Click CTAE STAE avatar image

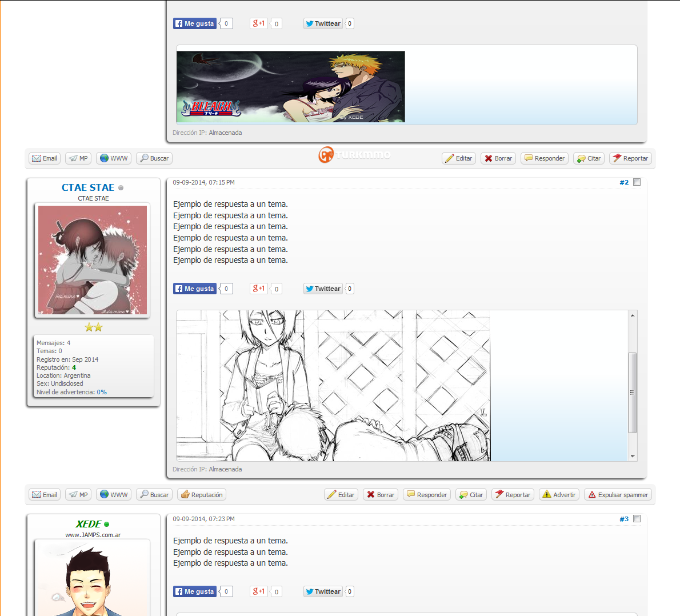click(93, 260)
